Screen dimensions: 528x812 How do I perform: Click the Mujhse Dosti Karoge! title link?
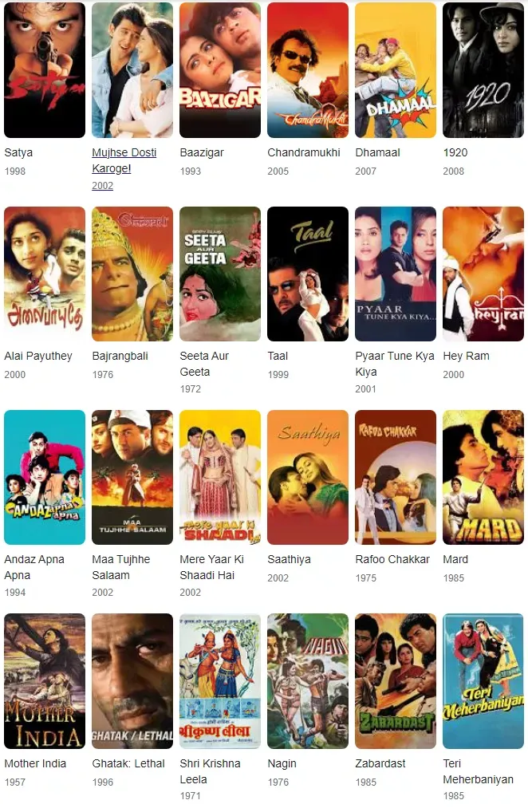pyautogui.click(x=124, y=160)
